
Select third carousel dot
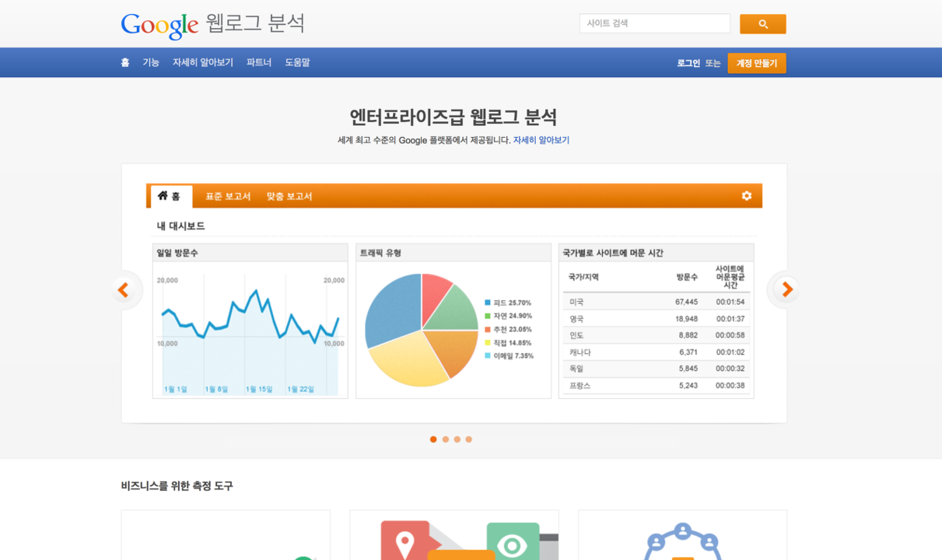coord(457,439)
